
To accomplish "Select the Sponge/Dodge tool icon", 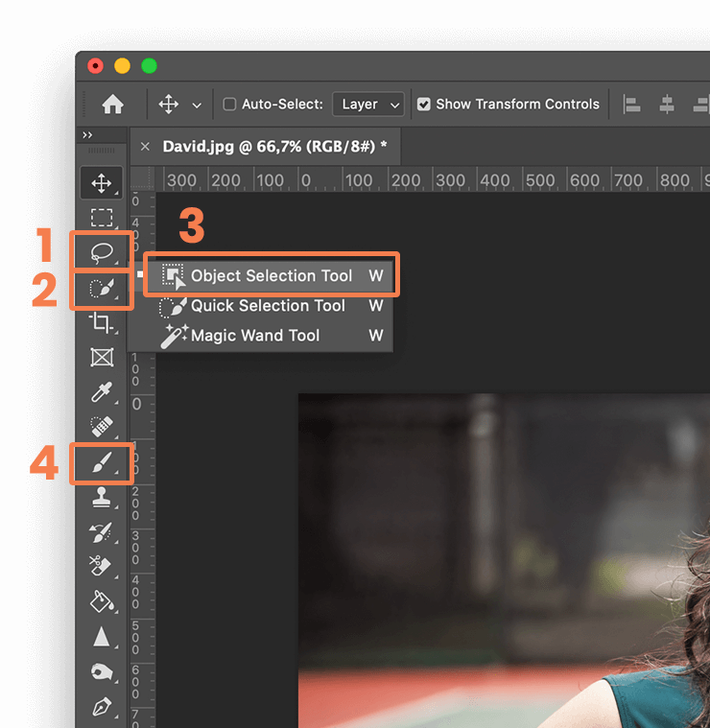I will [102, 671].
